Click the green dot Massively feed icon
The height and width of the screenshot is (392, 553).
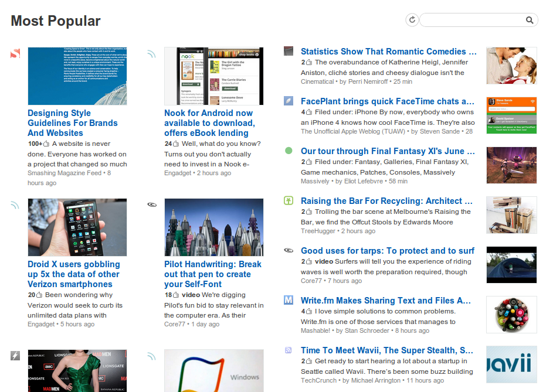[289, 151]
